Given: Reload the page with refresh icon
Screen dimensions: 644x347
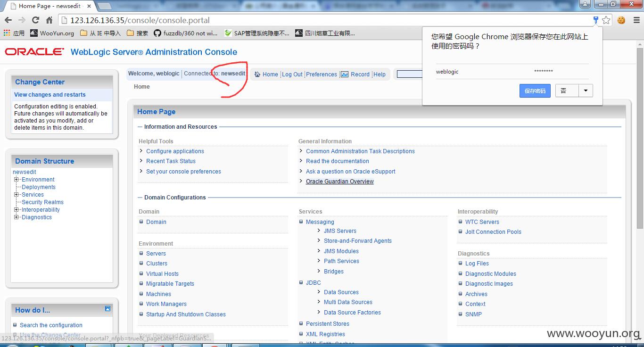Looking at the screenshot, I should coord(35,20).
